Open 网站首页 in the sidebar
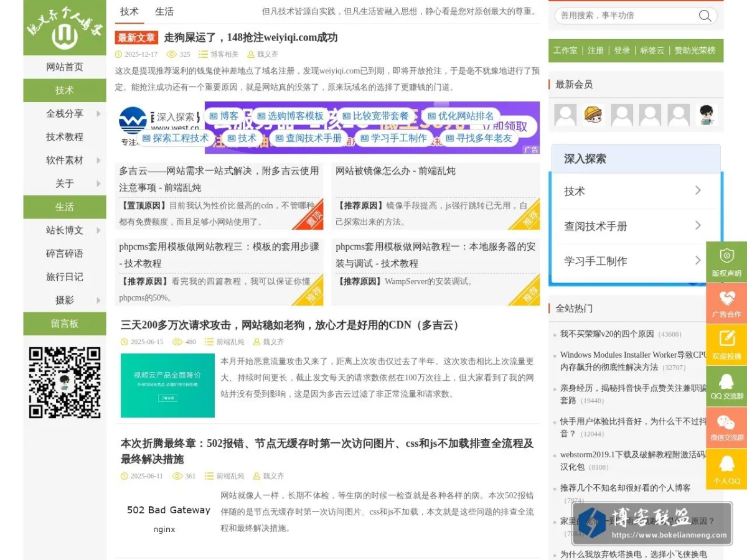747x560 pixels. point(65,67)
